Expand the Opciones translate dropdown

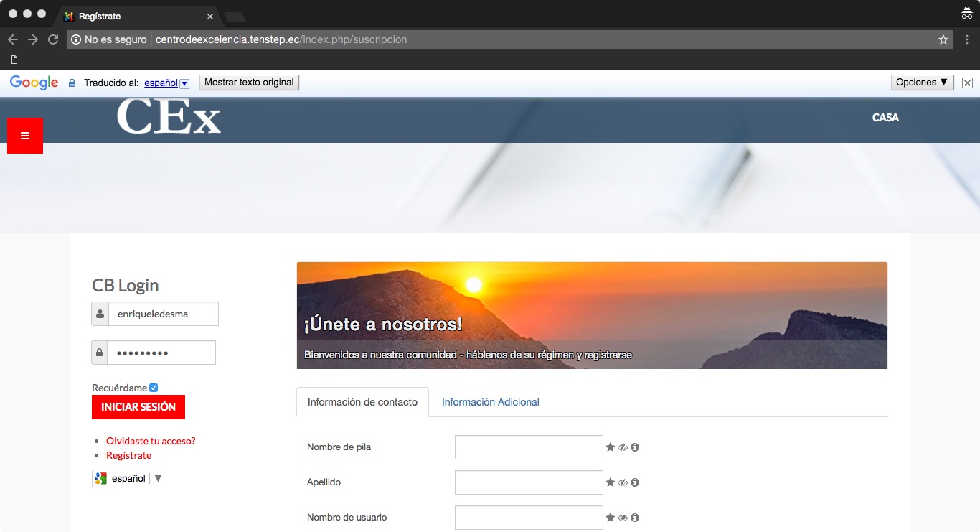(922, 83)
